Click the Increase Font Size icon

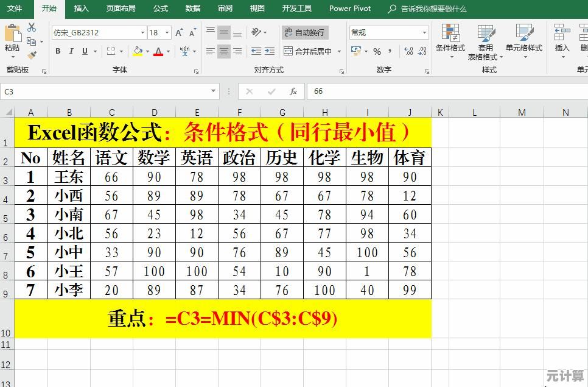pos(179,33)
